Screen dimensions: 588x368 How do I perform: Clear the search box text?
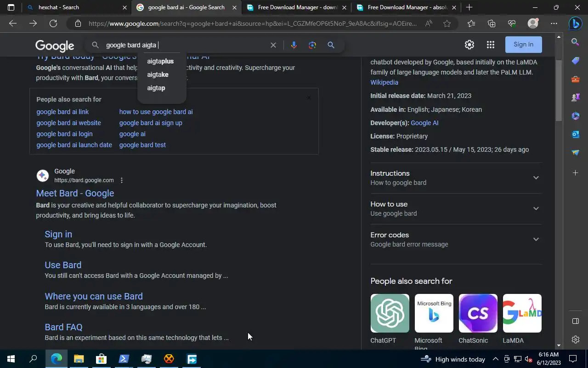click(273, 45)
